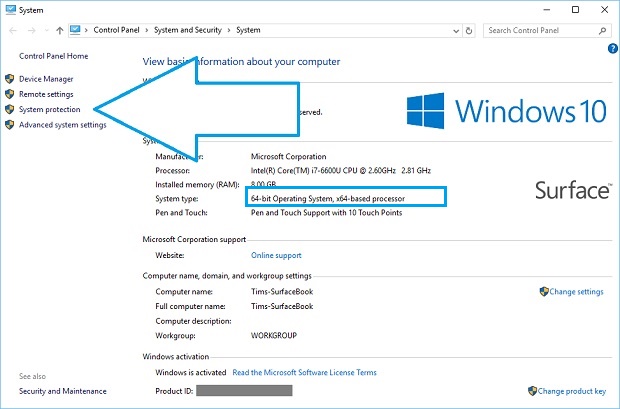Click the Back navigation arrow

tap(13, 30)
